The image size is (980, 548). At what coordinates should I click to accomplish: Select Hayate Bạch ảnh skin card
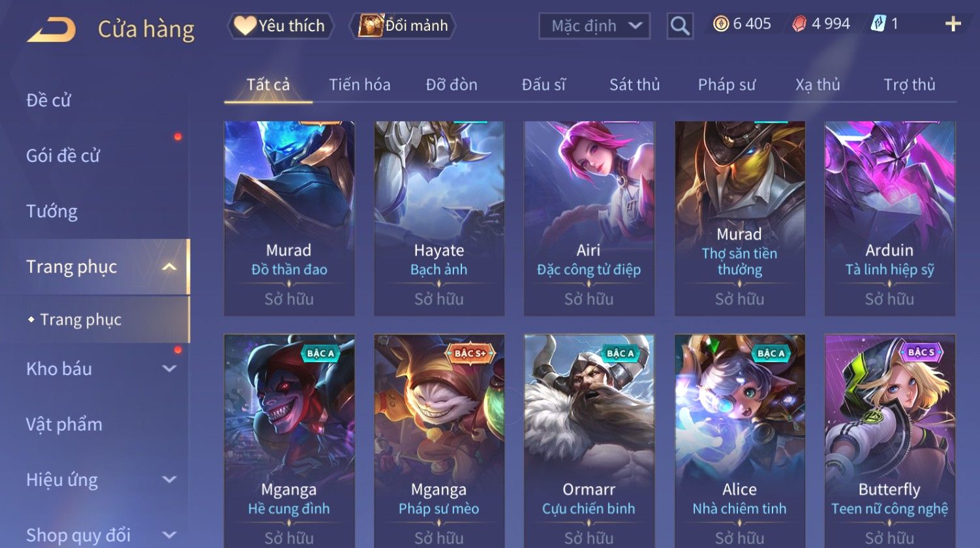point(439,219)
